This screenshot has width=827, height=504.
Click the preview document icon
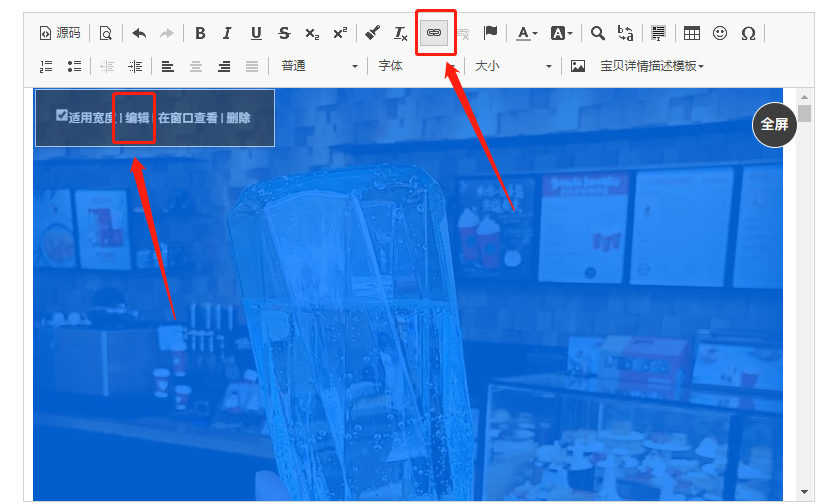coord(105,33)
